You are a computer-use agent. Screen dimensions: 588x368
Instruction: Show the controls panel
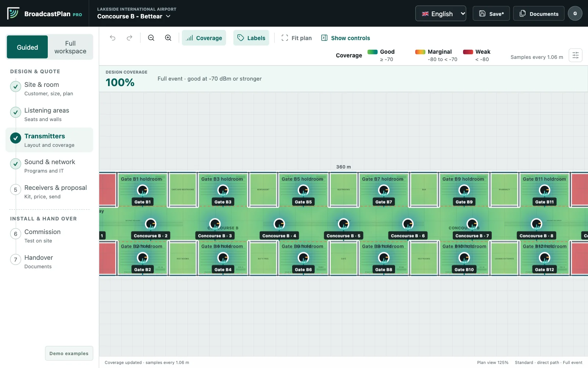tap(345, 38)
